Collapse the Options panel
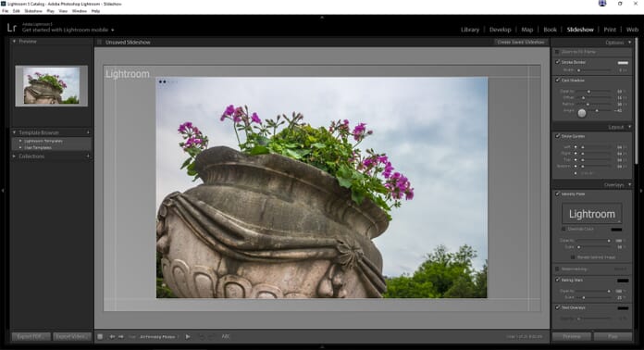The height and width of the screenshot is (350, 644). [629, 43]
